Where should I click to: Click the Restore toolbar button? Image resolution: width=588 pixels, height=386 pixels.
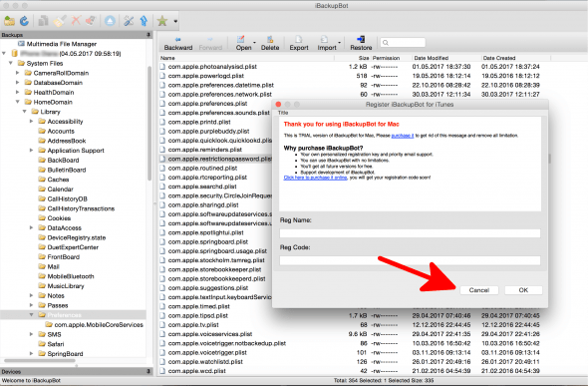pos(361,44)
